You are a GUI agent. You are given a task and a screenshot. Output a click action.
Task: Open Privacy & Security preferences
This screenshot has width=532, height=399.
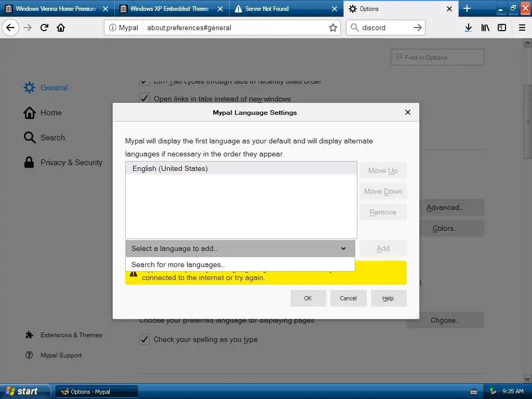[x=63, y=163]
